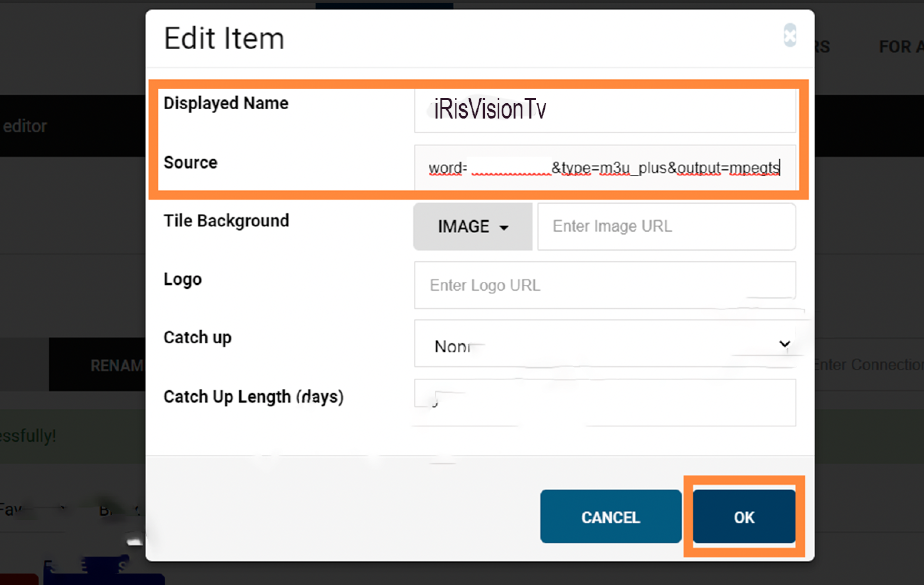Image resolution: width=924 pixels, height=585 pixels.
Task: Click the Enter Image URL field
Action: [x=667, y=227]
